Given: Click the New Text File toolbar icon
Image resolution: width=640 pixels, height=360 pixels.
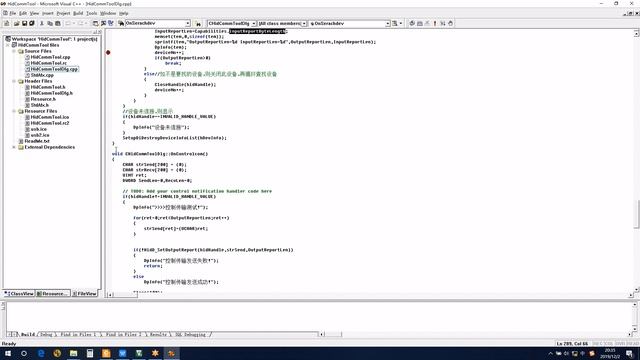Looking at the screenshot, I should click(x=7, y=24).
